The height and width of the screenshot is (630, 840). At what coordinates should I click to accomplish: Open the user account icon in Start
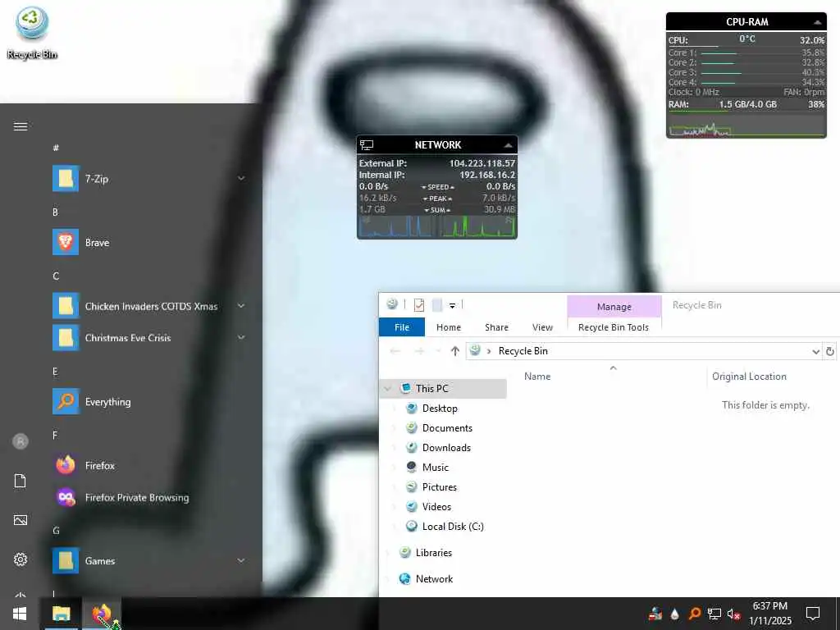21,441
